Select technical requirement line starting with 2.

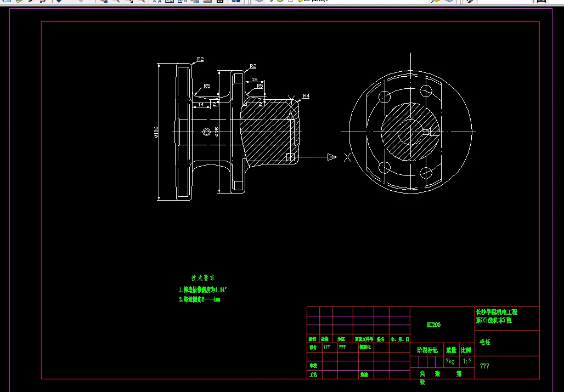[x=200, y=299]
